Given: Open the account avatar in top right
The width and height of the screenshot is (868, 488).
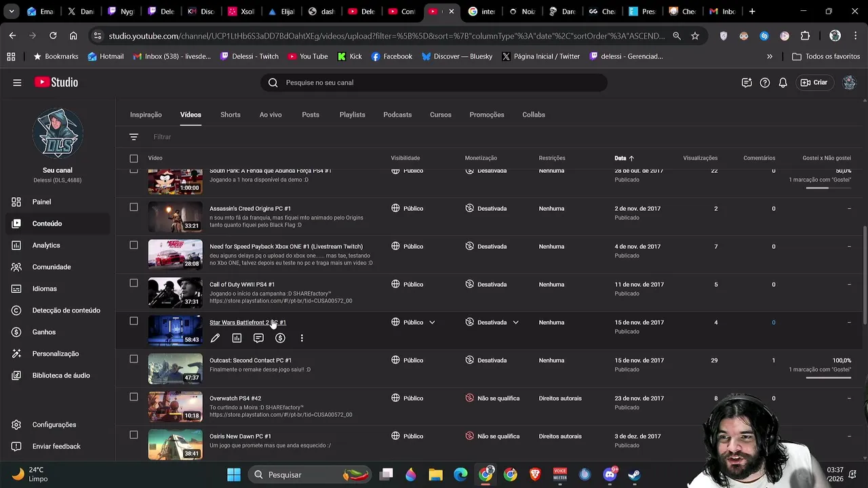Looking at the screenshot, I should click(849, 83).
